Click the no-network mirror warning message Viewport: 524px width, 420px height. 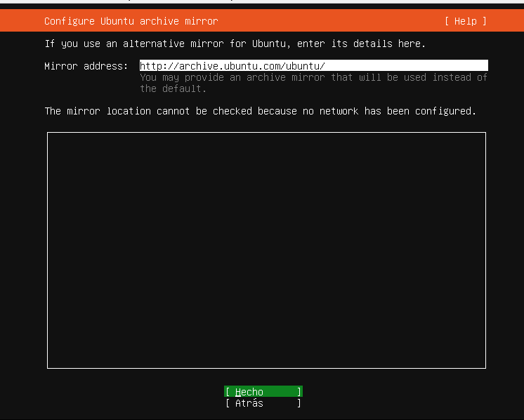tap(260, 111)
